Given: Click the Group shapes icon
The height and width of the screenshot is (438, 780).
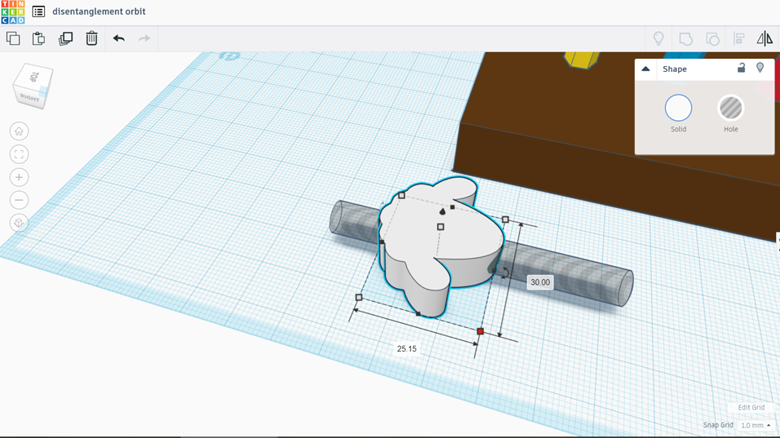Looking at the screenshot, I should 685,38.
